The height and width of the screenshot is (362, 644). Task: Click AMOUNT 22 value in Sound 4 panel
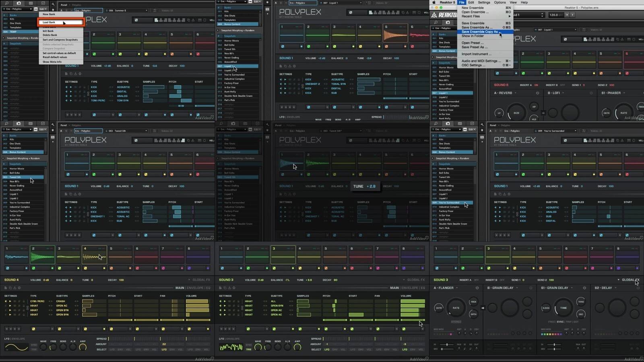pos(164,344)
